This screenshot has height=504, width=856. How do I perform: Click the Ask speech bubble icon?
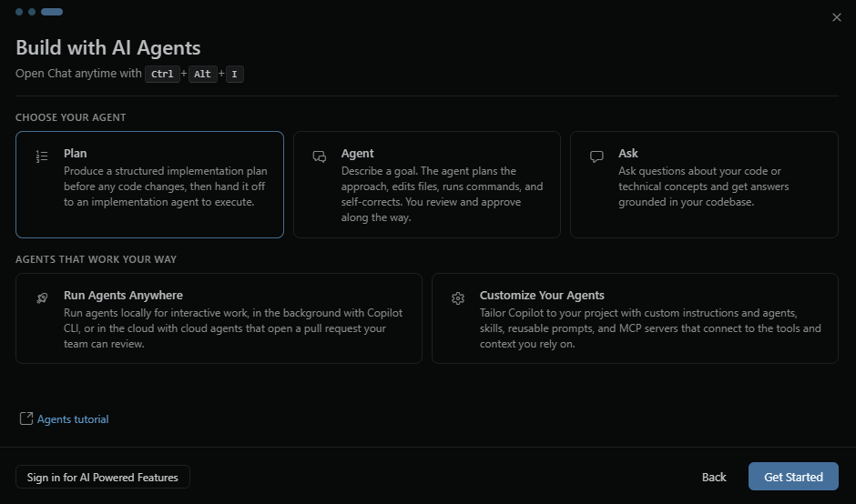click(596, 156)
